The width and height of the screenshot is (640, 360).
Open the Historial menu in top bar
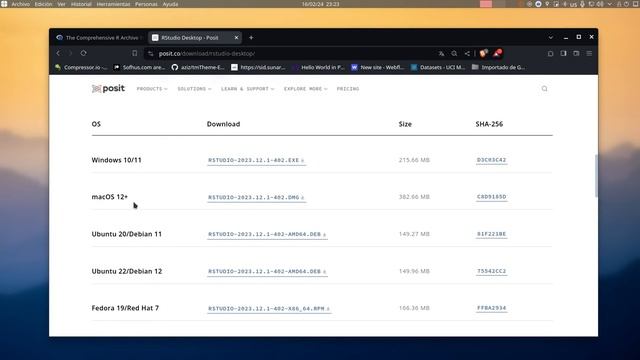(x=81, y=4)
